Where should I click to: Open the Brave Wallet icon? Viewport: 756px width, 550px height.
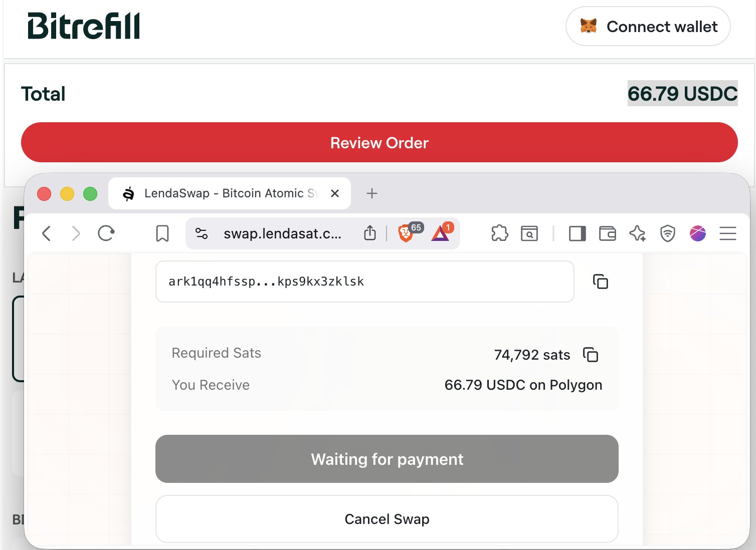pyautogui.click(x=607, y=233)
